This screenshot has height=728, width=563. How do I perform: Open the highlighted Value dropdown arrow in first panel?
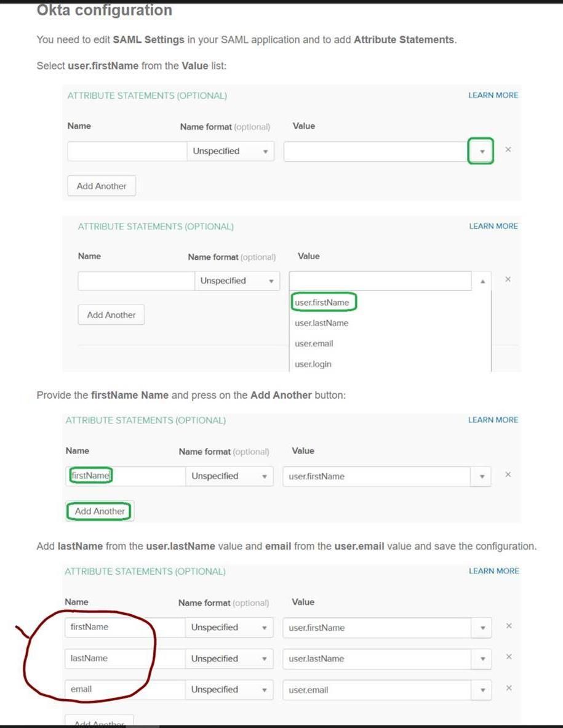(482, 151)
